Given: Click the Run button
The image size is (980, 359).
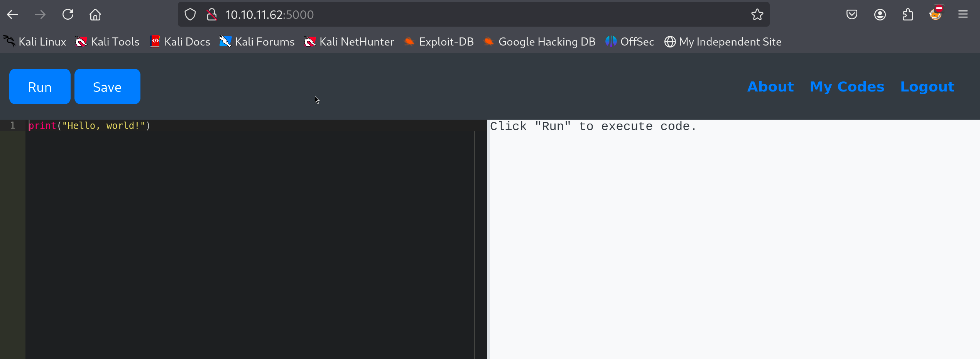Looking at the screenshot, I should [x=40, y=86].
